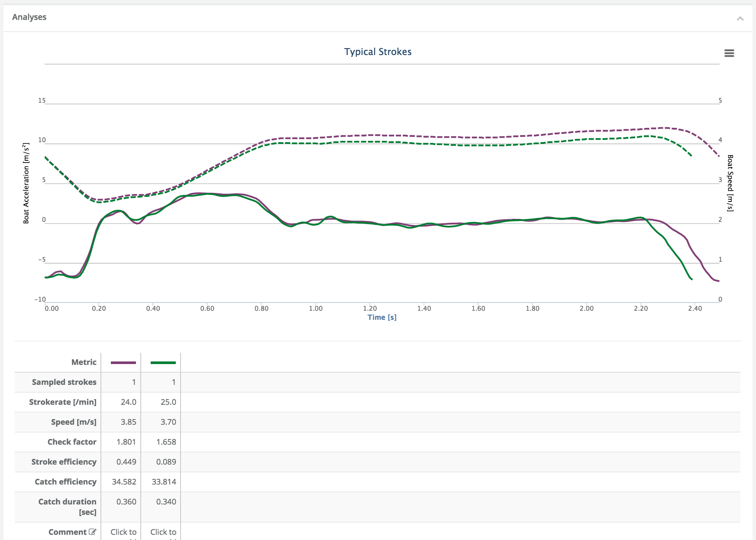Click the Check factor row label
The image size is (756, 540).
tap(72, 442)
